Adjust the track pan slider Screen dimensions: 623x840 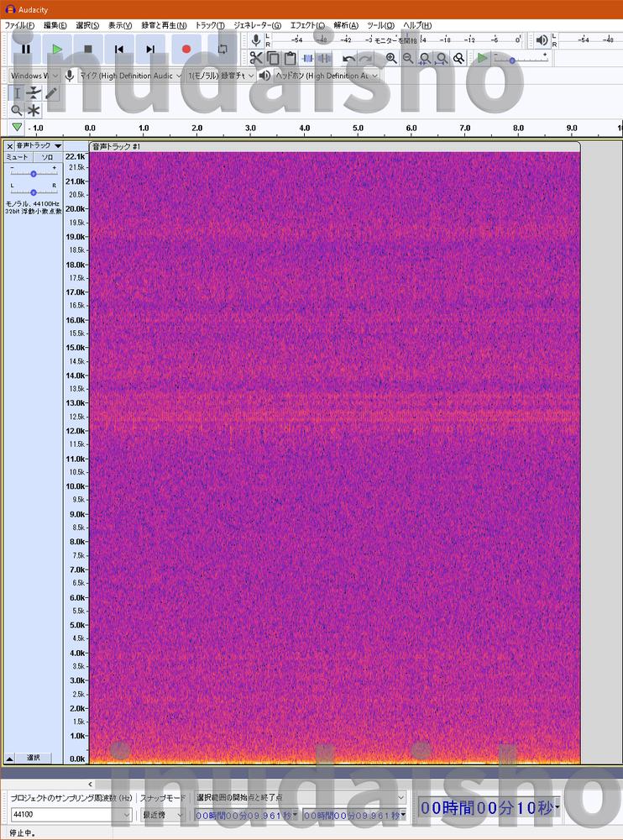point(34,192)
